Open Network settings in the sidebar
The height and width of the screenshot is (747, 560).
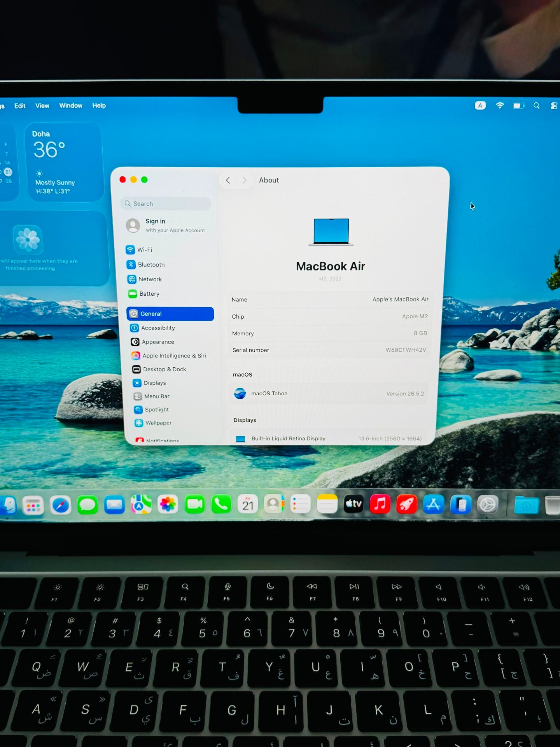pyautogui.click(x=169, y=279)
